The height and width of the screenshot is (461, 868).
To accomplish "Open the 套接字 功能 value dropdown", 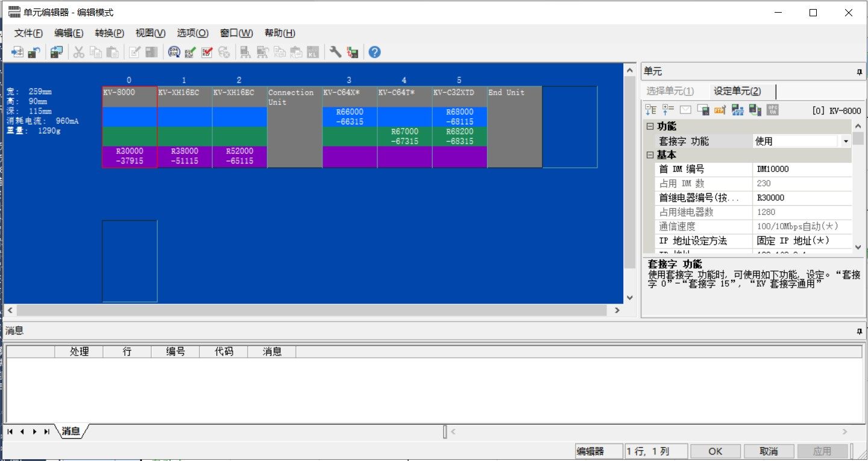I will pos(846,141).
